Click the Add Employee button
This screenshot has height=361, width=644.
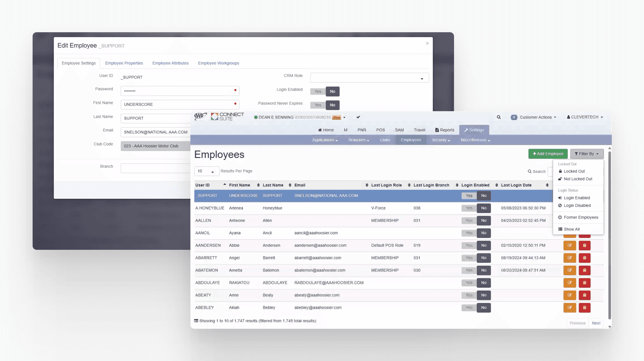(548, 154)
